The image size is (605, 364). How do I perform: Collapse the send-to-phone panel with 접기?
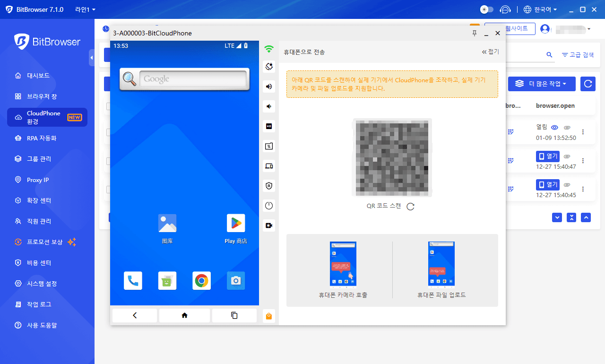[x=490, y=52]
